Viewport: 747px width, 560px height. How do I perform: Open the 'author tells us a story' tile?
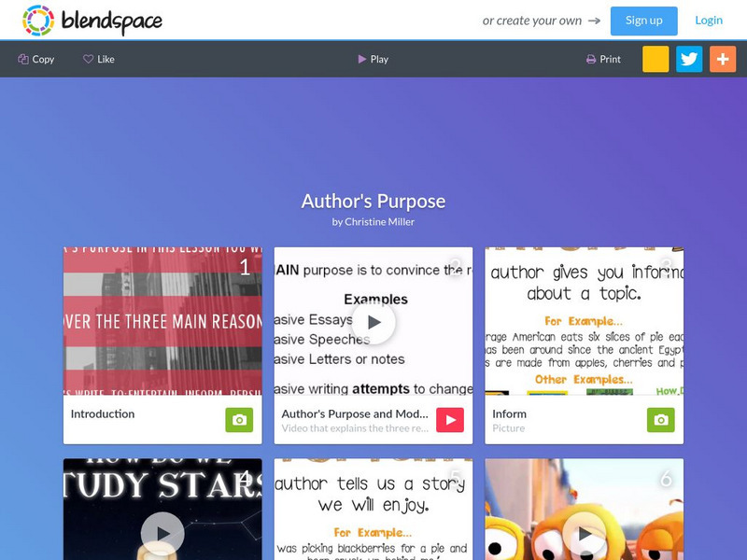point(373,509)
